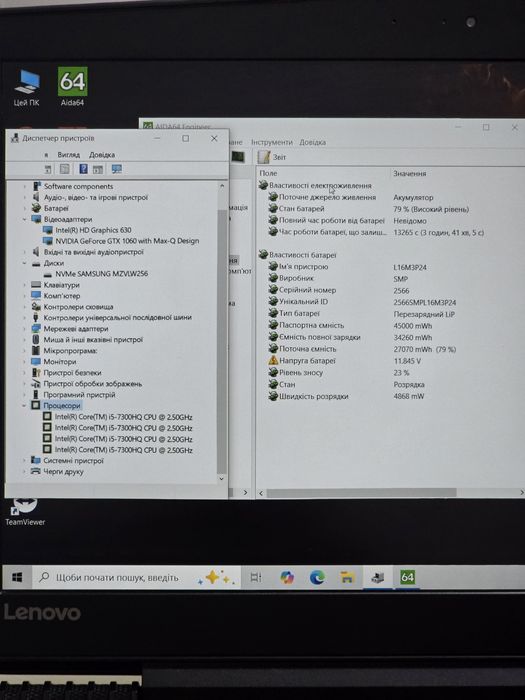Open the Цей ПК desktop icon
This screenshot has height=700, width=525.
pos(26,88)
